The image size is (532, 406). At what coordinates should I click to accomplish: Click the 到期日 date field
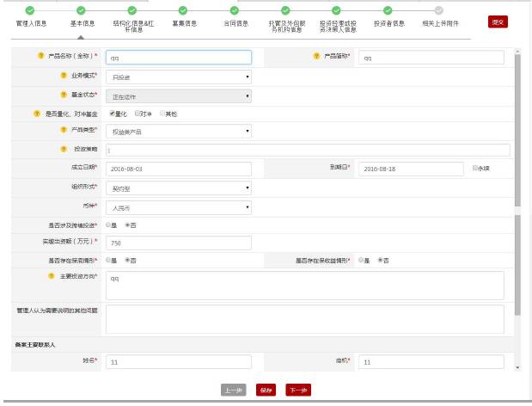coord(411,169)
